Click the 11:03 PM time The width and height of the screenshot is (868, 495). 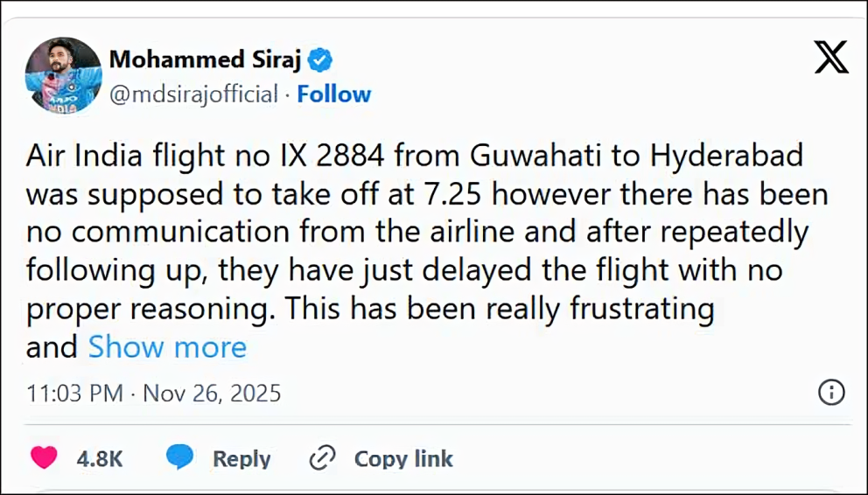pyautogui.click(x=74, y=393)
